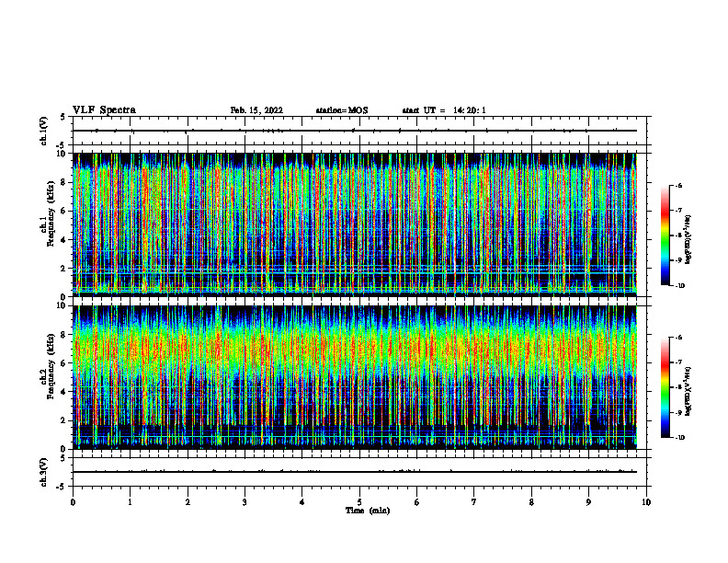Click the "Time (min)" axis label
The image size is (728, 563).
click(368, 511)
